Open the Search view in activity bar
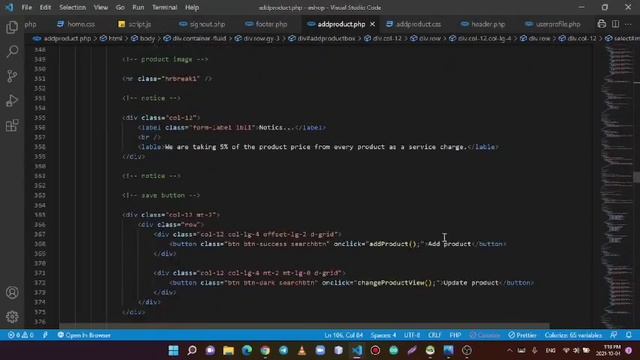 12,51
